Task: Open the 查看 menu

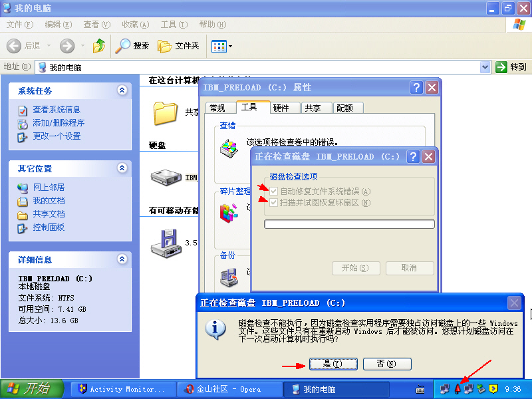Action: coord(96,25)
